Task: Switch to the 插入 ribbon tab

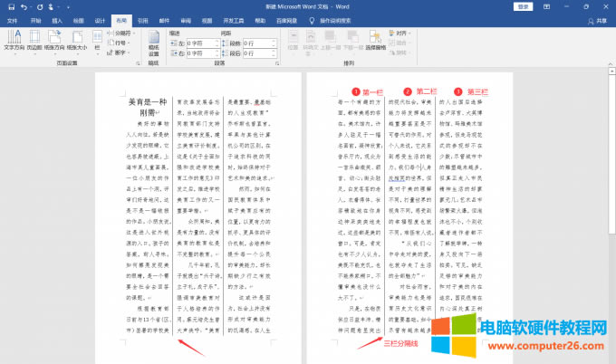Action: (58, 18)
